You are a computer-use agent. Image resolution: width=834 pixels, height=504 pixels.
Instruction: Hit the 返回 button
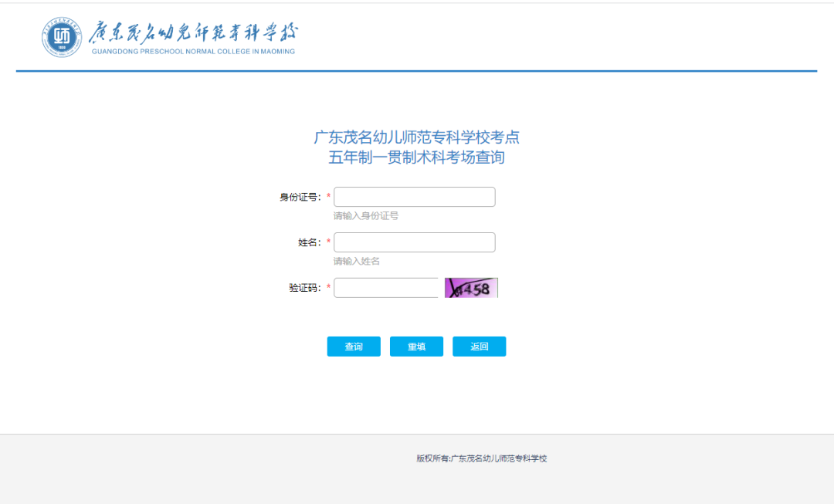[x=479, y=347]
